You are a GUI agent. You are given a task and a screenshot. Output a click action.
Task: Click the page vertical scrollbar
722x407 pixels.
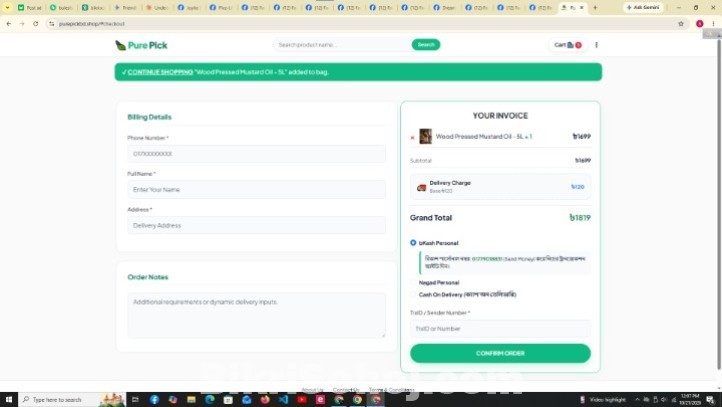coord(718,205)
